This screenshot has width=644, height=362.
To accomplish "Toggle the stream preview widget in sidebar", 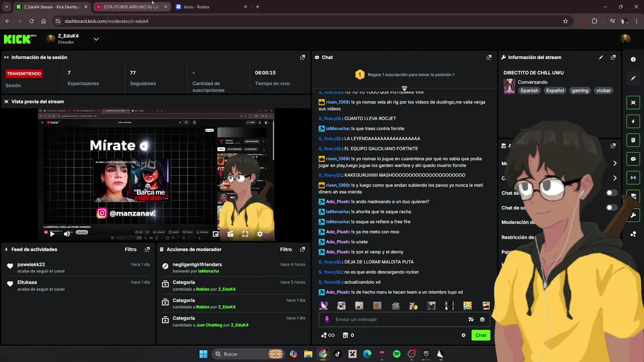I will coord(633,103).
